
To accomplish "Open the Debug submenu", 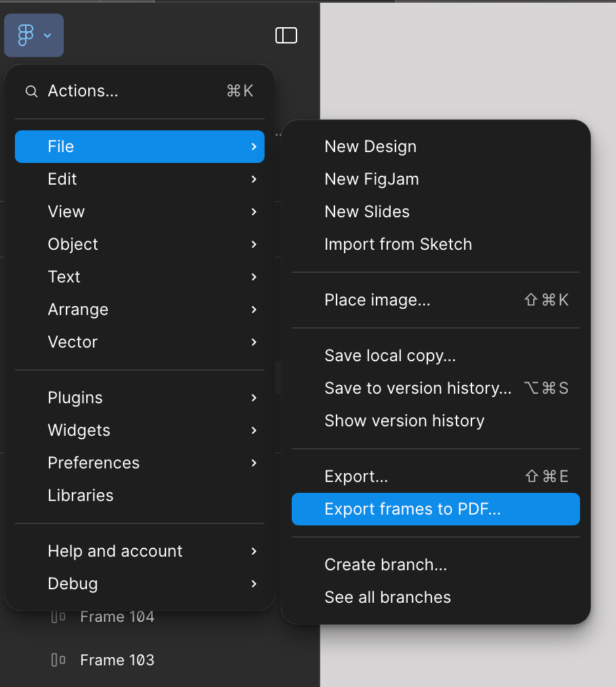I will coord(140,584).
